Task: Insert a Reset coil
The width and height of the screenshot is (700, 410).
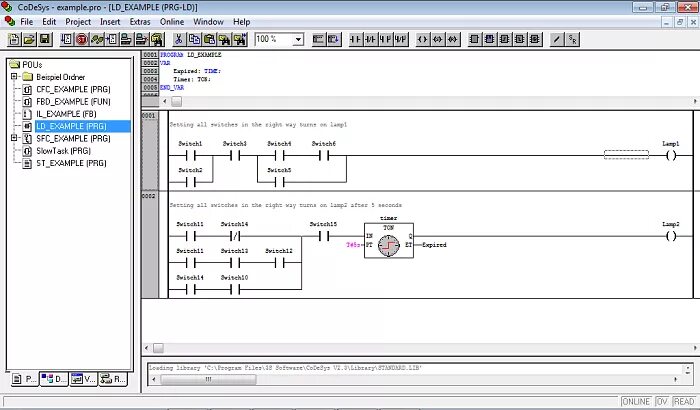Action: (x=453, y=39)
